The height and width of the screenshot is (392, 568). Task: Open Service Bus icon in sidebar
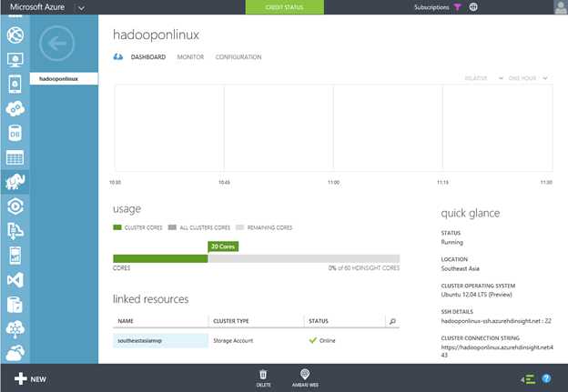(15, 231)
